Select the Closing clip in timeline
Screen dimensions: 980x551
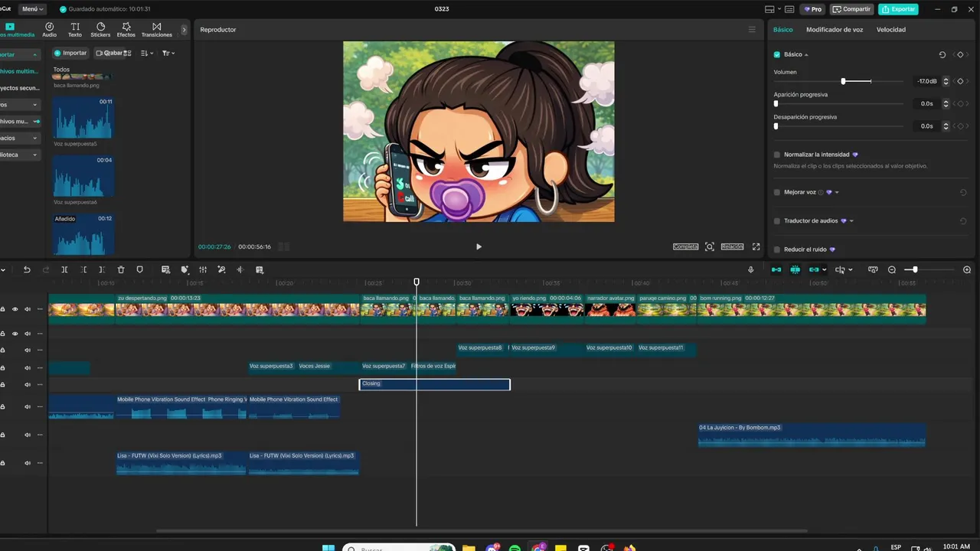tap(434, 384)
